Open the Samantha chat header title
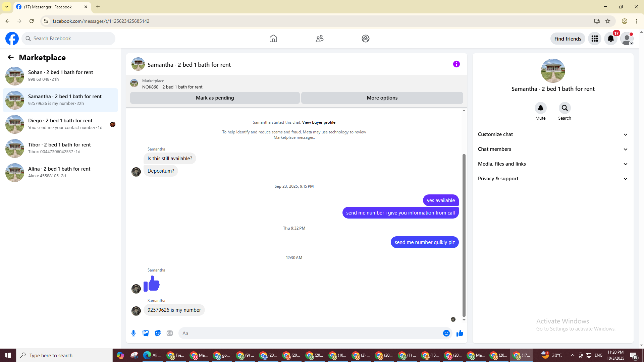 (189, 65)
